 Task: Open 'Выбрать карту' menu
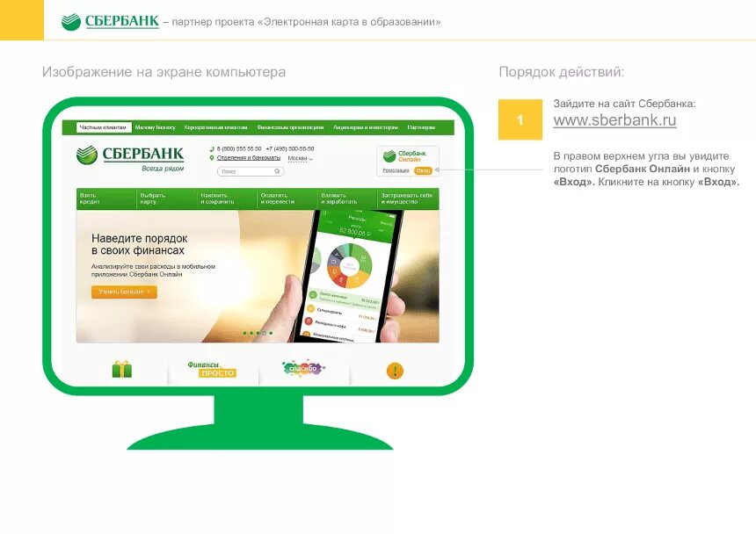tap(167, 198)
